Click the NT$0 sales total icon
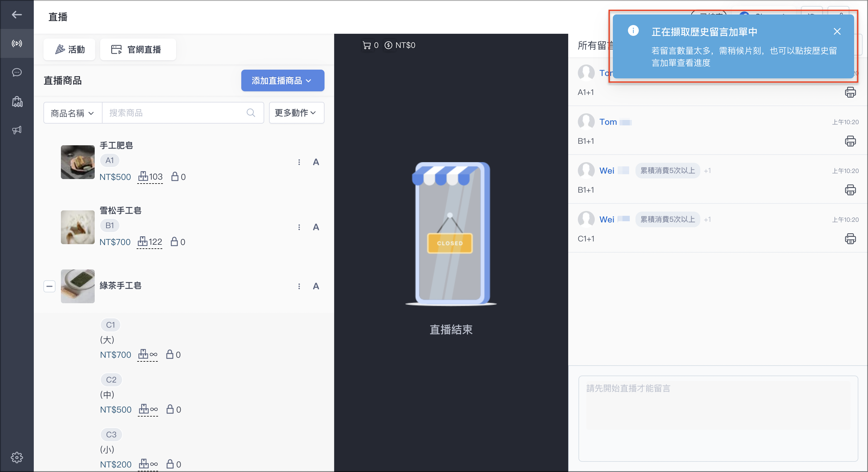 (388, 45)
